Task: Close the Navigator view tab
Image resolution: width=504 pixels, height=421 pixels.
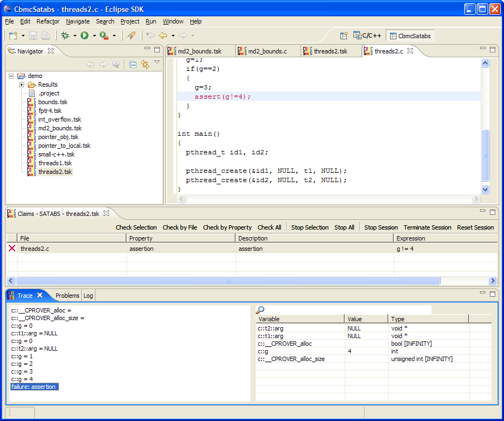Action: pos(51,51)
